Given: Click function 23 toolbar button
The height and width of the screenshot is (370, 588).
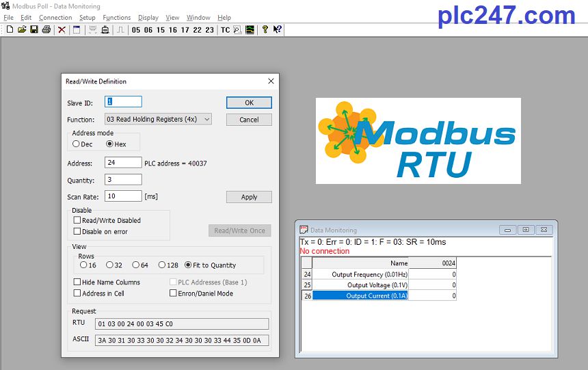Looking at the screenshot, I should 210,30.
